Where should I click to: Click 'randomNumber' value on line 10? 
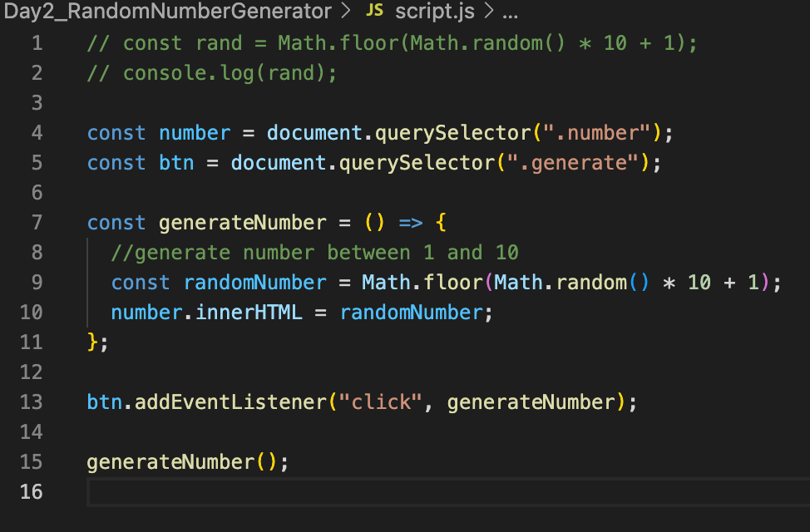click(411, 313)
